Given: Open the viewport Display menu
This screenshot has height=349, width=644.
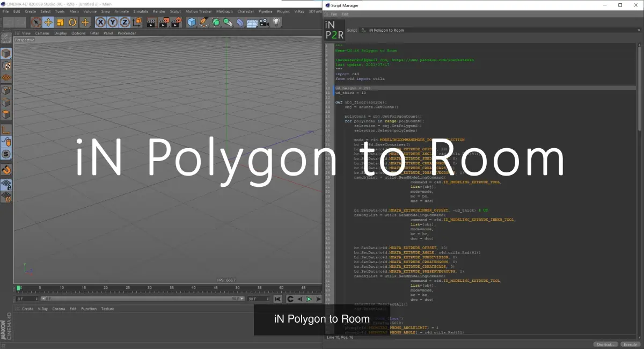Looking at the screenshot, I should (x=61, y=33).
